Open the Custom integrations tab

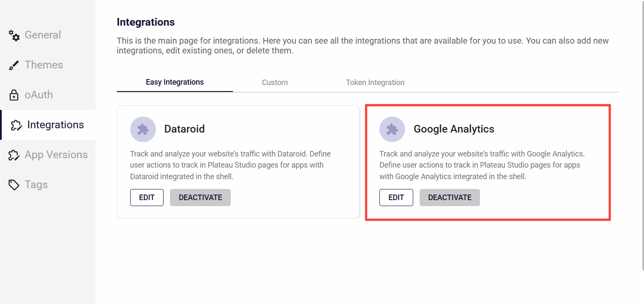pos(275,83)
